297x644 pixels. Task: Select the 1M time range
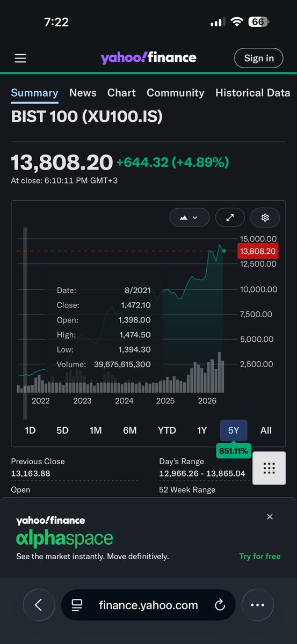pyautogui.click(x=96, y=430)
